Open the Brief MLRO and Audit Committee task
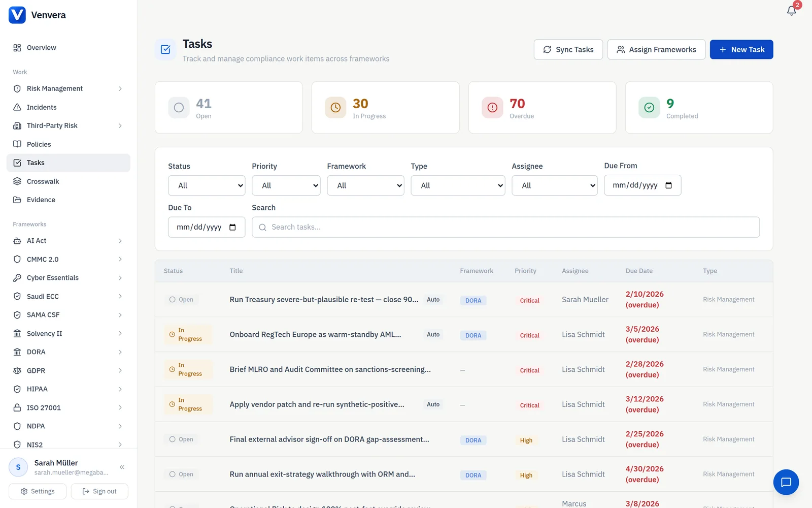The width and height of the screenshot is (812, 508). (330, 369)
